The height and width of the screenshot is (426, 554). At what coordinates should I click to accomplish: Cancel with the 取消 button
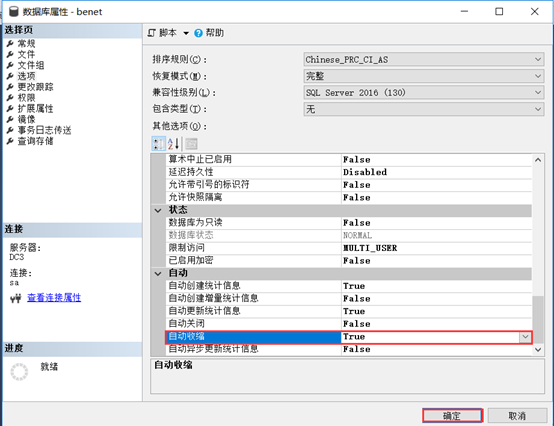[x=517, y=416]
